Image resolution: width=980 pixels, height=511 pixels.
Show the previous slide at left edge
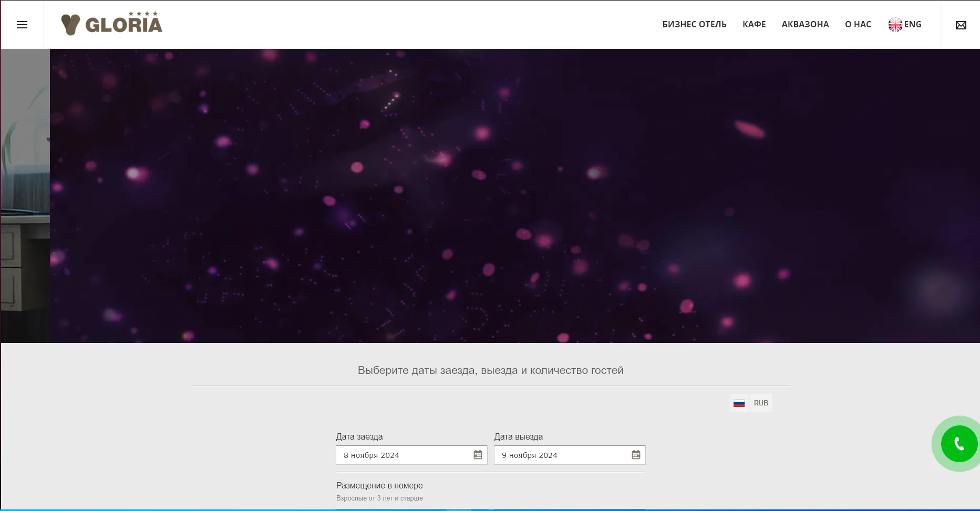pyautogui.click(x=25, y=195)
